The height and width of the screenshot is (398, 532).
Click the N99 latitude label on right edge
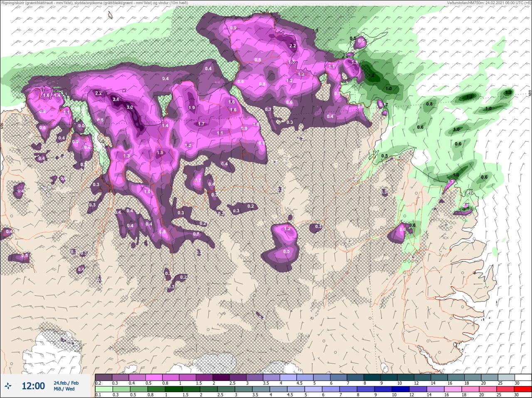point(530,94)
